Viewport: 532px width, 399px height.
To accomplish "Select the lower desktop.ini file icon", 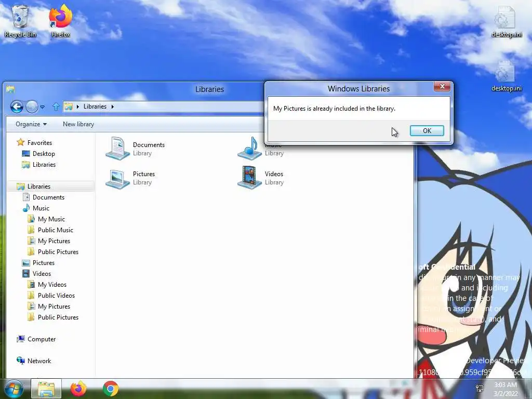I will pyautogui.click(x=506, y=76).
